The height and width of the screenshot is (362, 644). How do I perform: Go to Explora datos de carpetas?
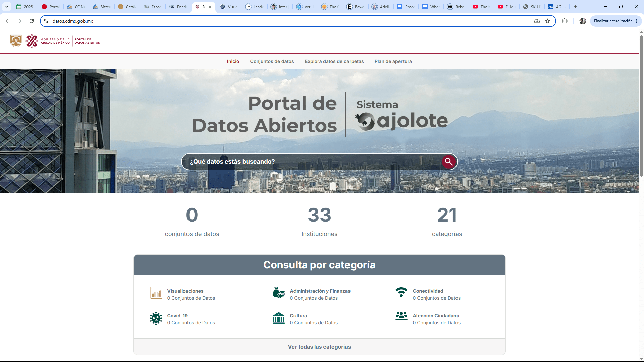[334, 61]
